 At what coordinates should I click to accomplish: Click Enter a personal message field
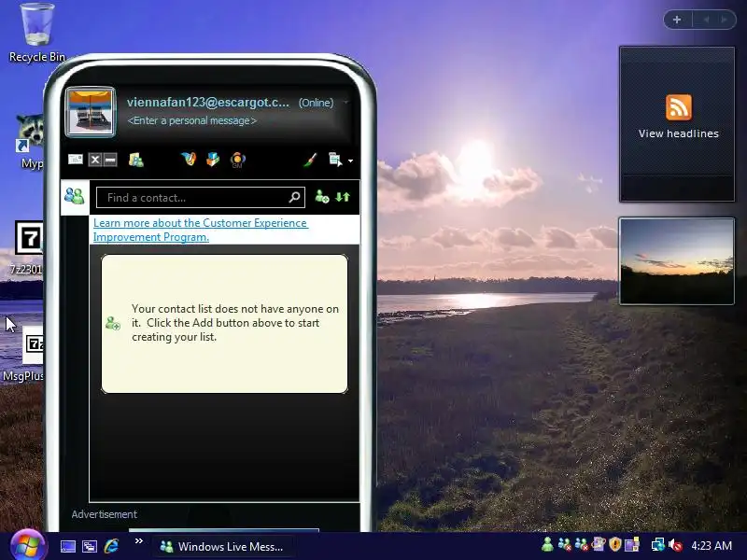click(192, 120)
